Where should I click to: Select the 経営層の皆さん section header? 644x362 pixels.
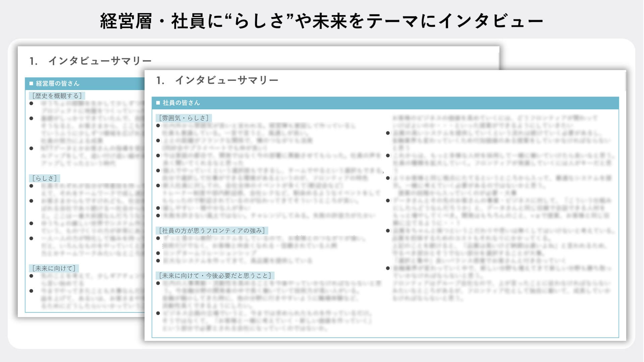[85, 83]
